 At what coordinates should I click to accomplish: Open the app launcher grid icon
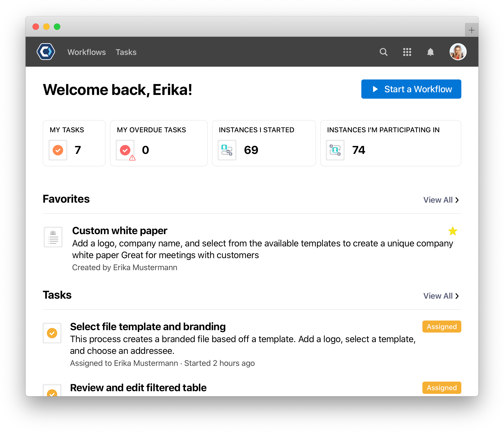[x=407, y=52]
